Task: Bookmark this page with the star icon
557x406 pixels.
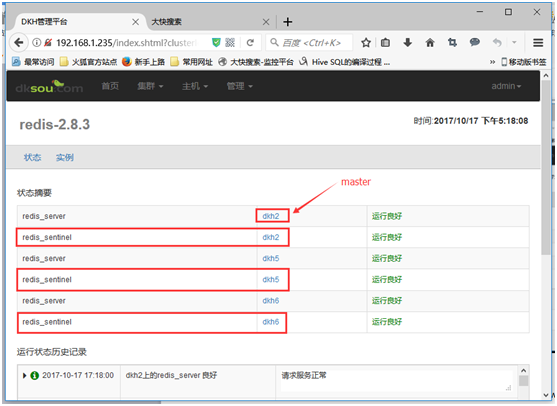Action: coord(366,43)
